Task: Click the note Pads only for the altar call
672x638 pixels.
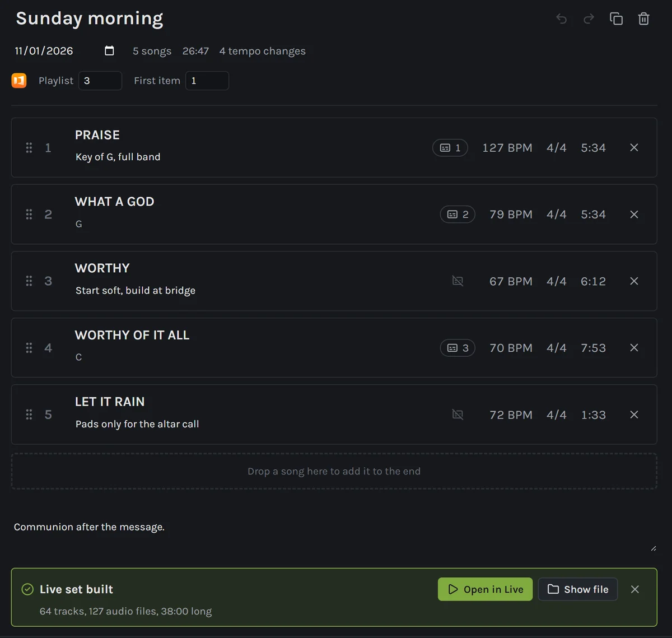Action: pos(137,424)
